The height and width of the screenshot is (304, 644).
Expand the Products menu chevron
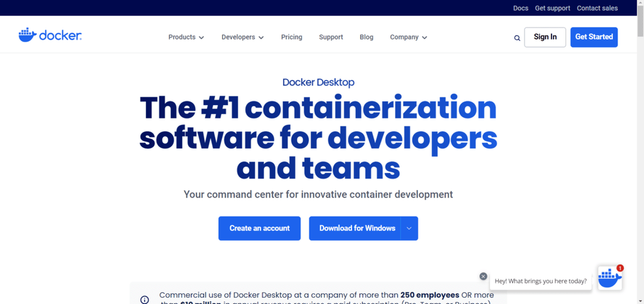201,37
